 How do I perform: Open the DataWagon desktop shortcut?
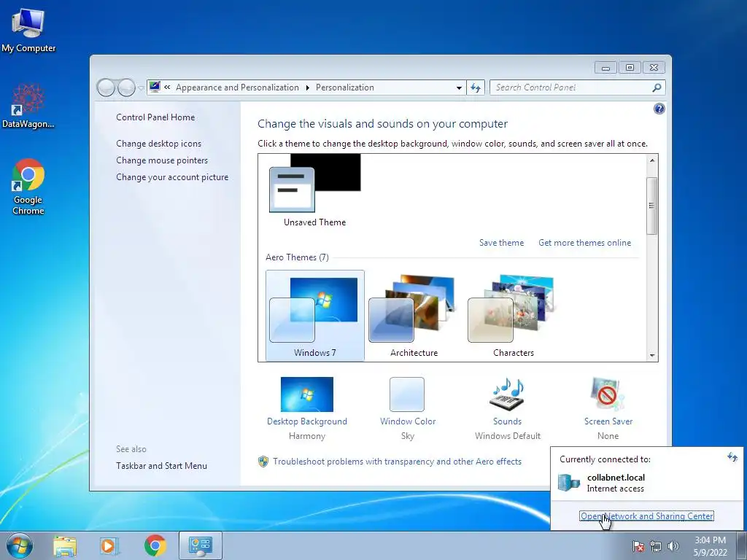(28, 106)
